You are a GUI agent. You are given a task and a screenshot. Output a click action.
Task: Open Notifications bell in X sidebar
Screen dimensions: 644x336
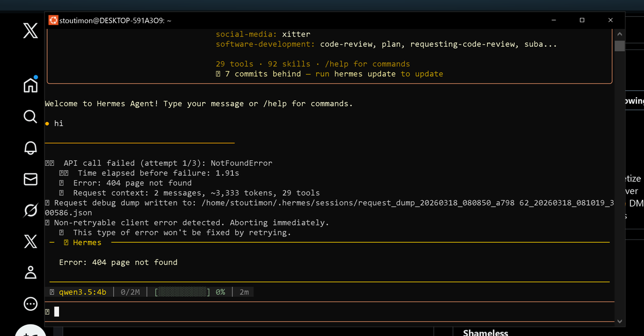31,147
